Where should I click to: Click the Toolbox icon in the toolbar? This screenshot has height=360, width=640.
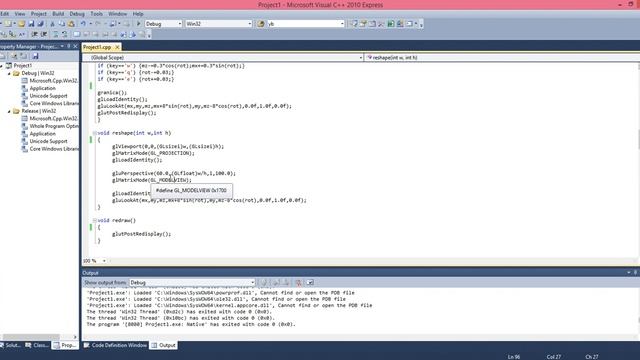381,24
